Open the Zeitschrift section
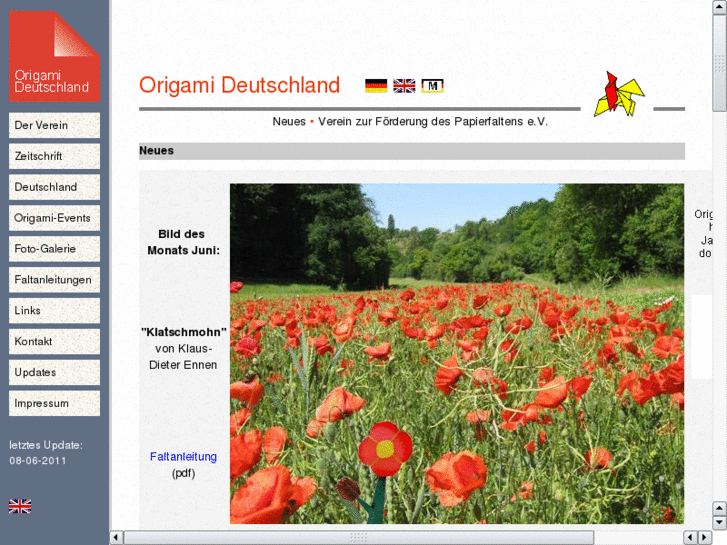The height and width of the screenshot is (545, 727). (54, 156)
